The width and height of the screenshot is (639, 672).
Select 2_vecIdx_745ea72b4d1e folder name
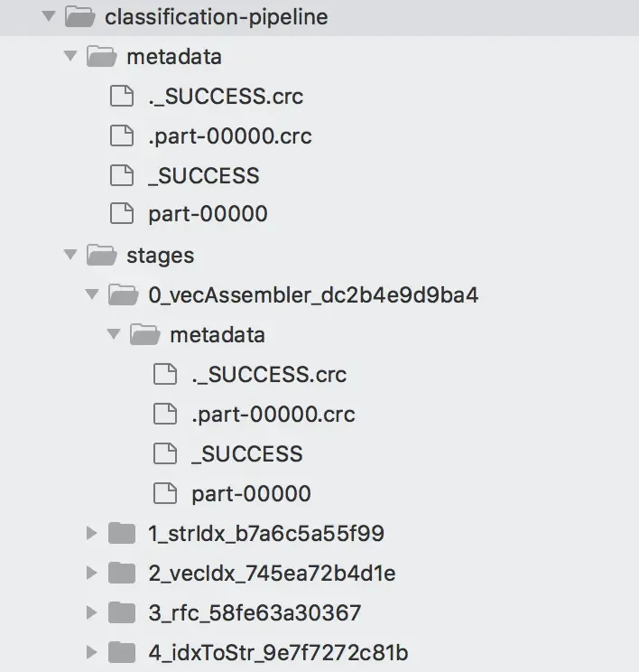click(x=272, y=573)
